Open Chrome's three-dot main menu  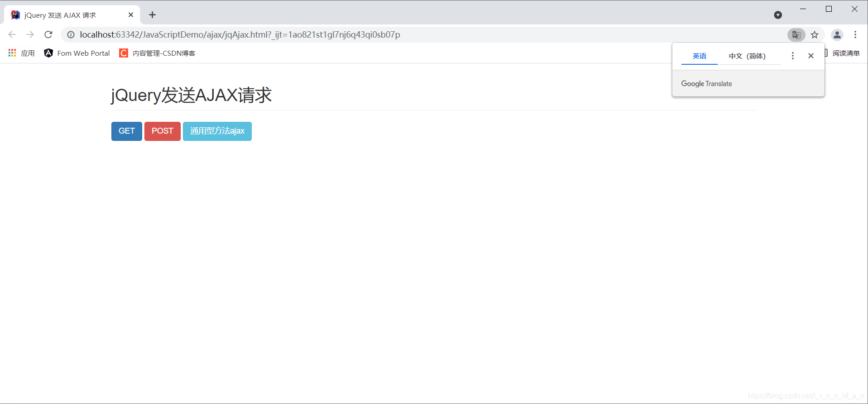click(855, 34)
